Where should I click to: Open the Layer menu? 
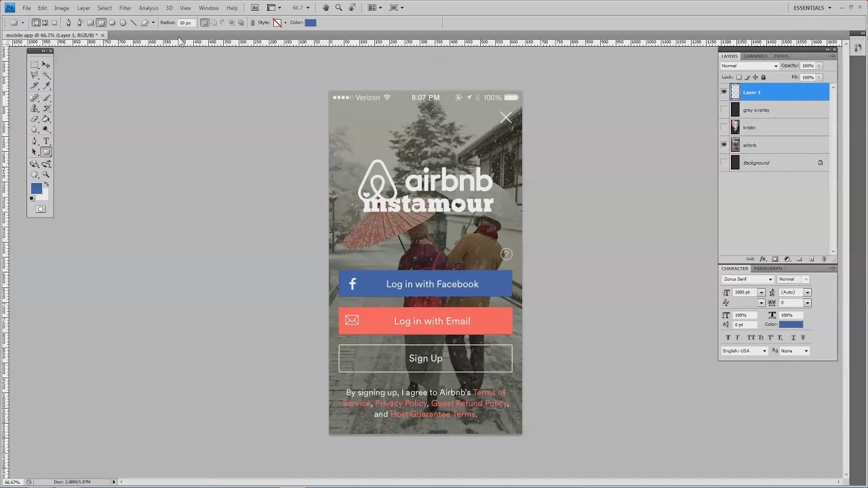click(x=83, y=8)
